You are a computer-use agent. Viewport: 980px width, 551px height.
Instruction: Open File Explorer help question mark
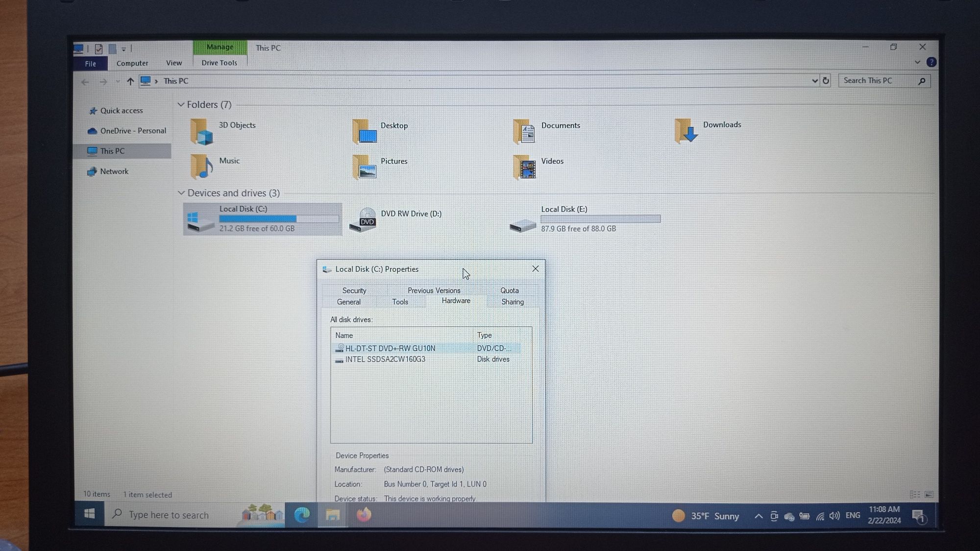tap(931, 62)
